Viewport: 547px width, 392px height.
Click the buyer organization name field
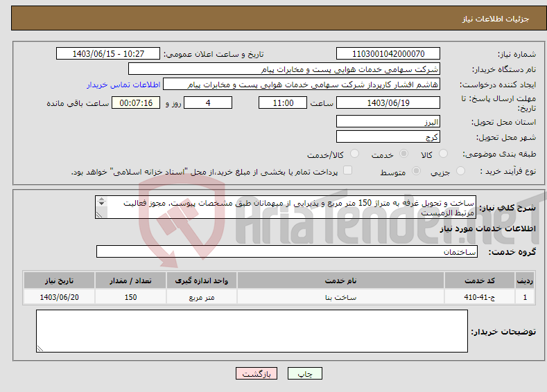pos(284,69)
